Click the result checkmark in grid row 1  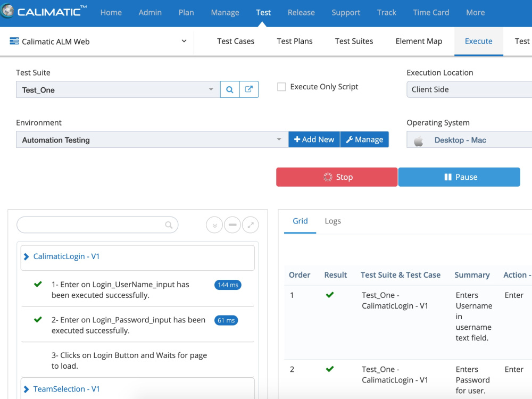tap(330, 295)
